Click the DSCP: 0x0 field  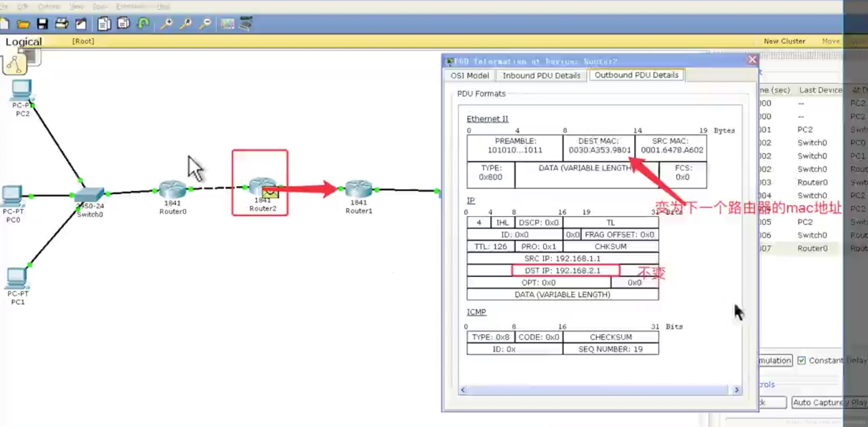tap(539, 222)
